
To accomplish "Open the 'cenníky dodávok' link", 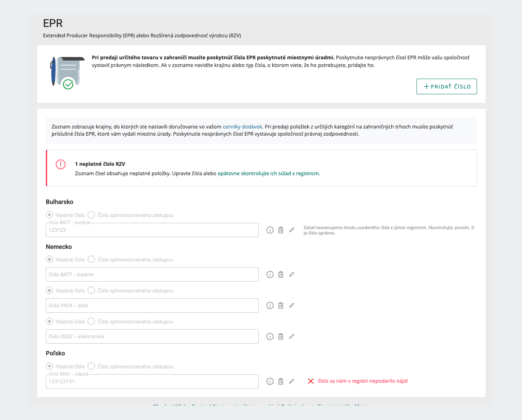I will pyautogui.click(x=243, y=127).
